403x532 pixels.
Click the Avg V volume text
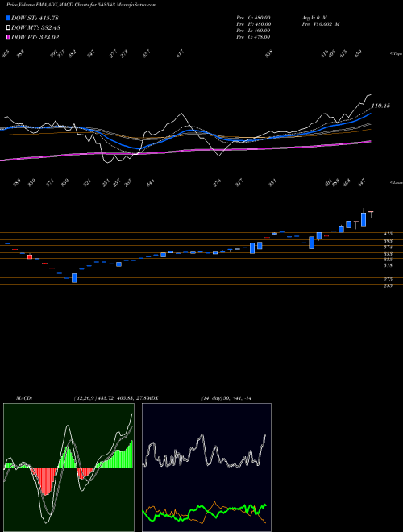point(314,18)
